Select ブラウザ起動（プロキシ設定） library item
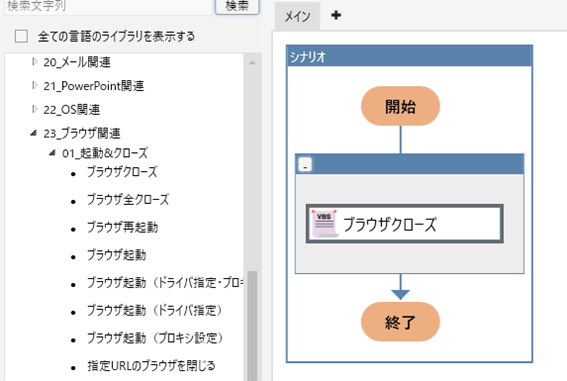 click(x=155, y=338)
